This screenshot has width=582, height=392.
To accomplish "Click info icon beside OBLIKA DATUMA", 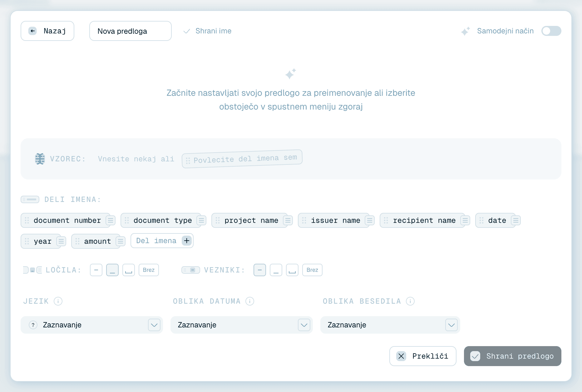I will coord(250,301).
